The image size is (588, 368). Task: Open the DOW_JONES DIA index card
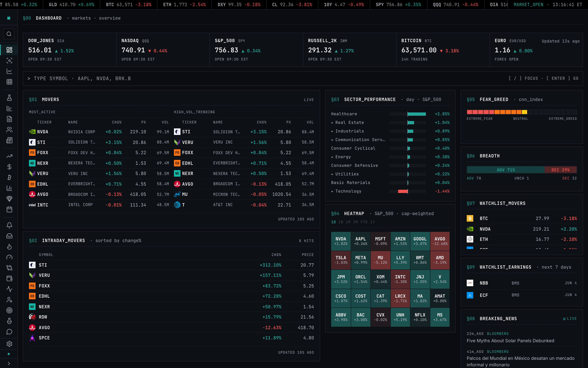coord(70,50)
